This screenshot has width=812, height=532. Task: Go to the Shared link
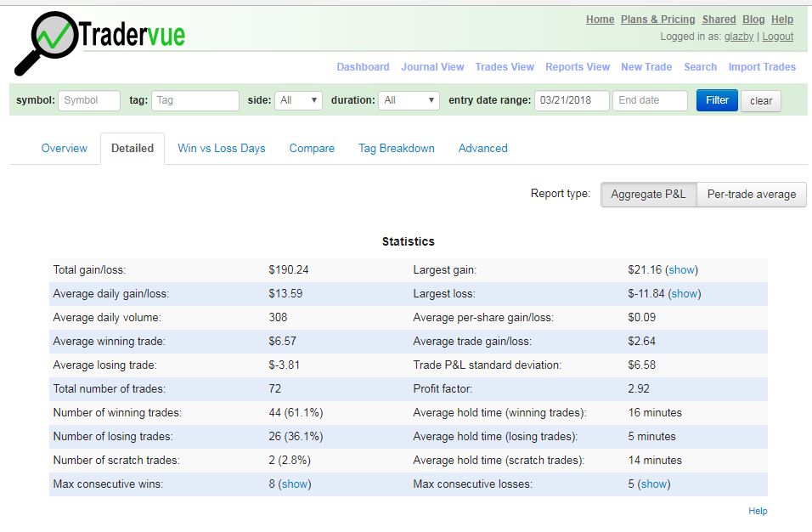[719, 20]
